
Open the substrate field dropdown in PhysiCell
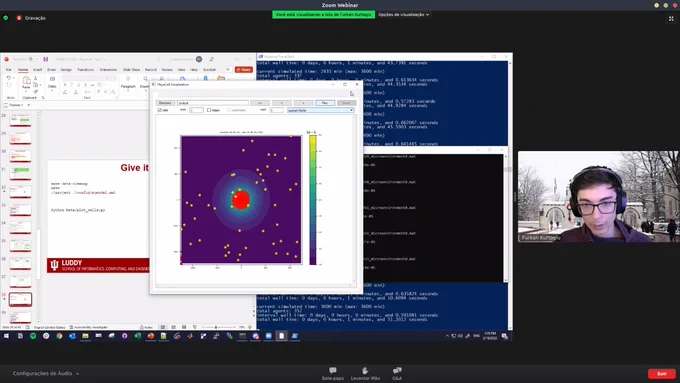click(x=320, y=110)
